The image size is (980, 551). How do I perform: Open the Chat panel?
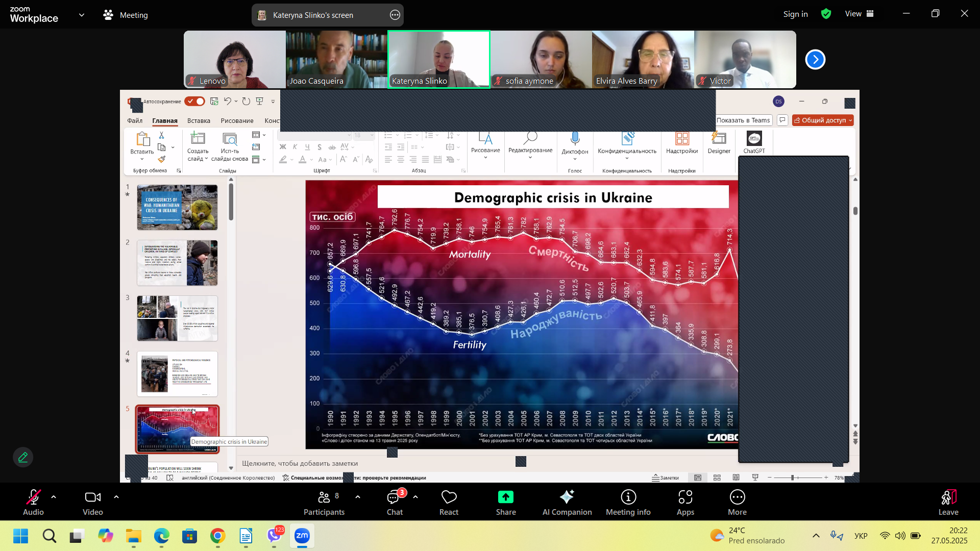pos(394,497)
